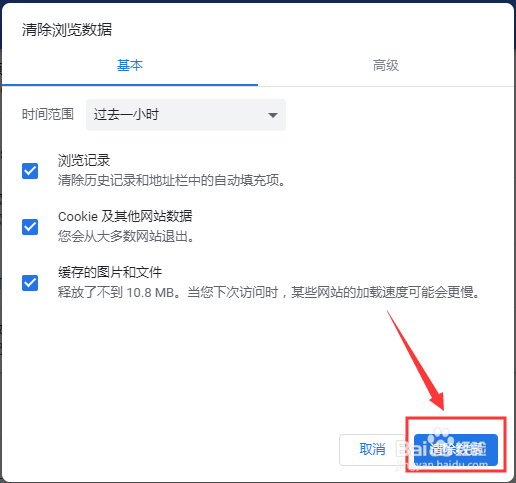Click the blue 清除数据 button
Screen dimensions: 516x483
(x=456, y=450)
